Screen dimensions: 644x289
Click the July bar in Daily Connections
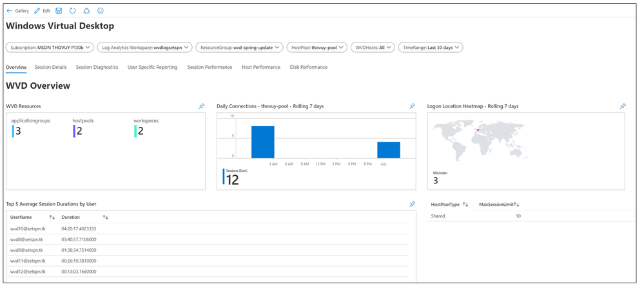(389, 150)
